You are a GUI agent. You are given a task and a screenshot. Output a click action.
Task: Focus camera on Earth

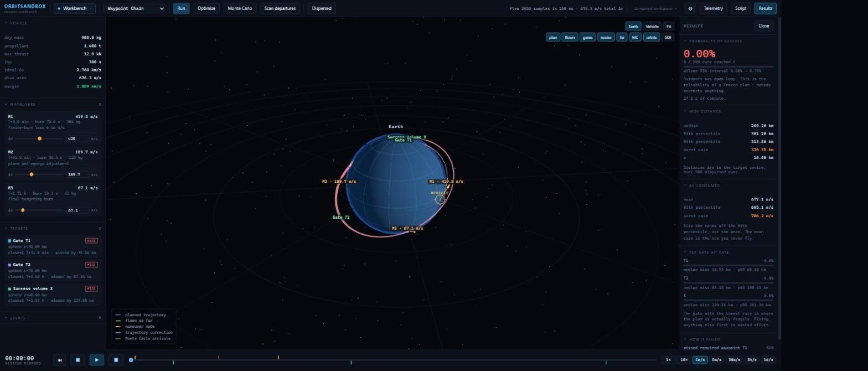pyautogui.click(x=633, y=26)
